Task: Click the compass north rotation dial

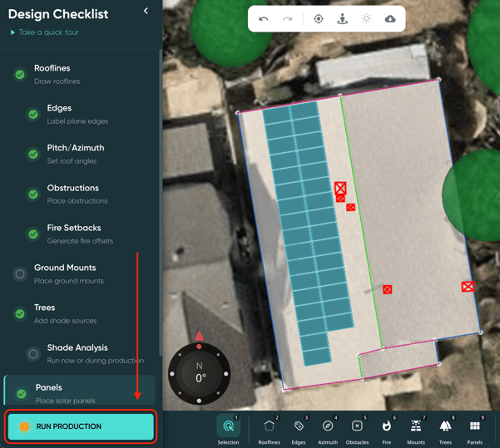Action: [199, 373]
